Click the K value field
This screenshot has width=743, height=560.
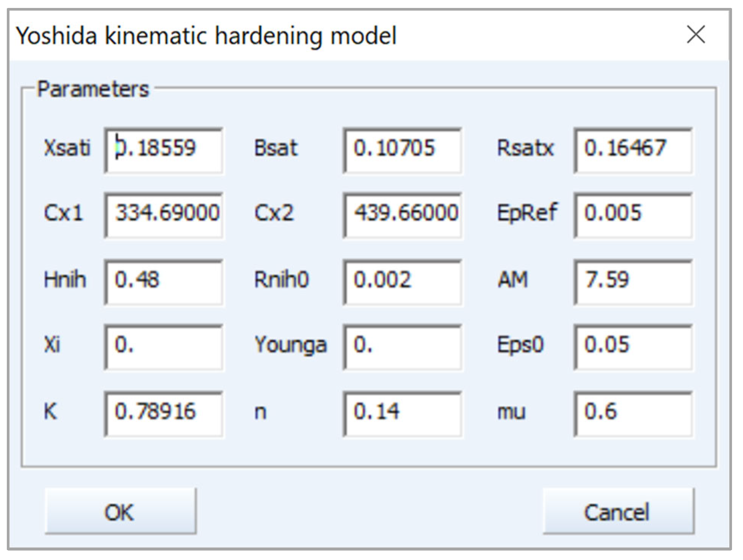pos(164,414)
